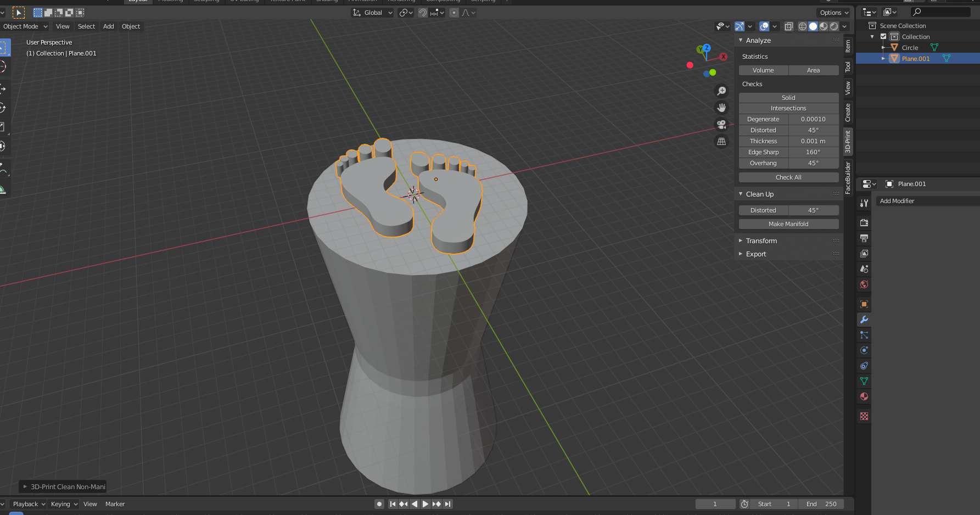The width and height of the screenshot is (980, 515).
Task: Expand the Transform panel in the 3D-Print tab
Action: tap(762, 240)
